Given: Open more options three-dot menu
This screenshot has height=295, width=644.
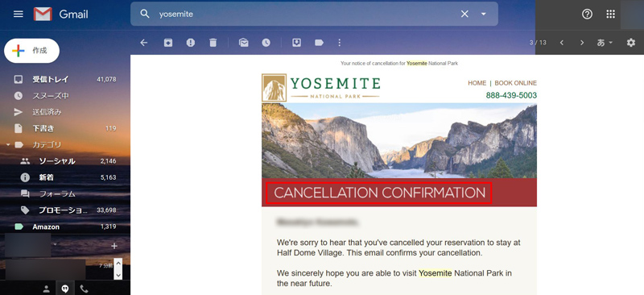Looking at the screenshot, I should point(339,43).
